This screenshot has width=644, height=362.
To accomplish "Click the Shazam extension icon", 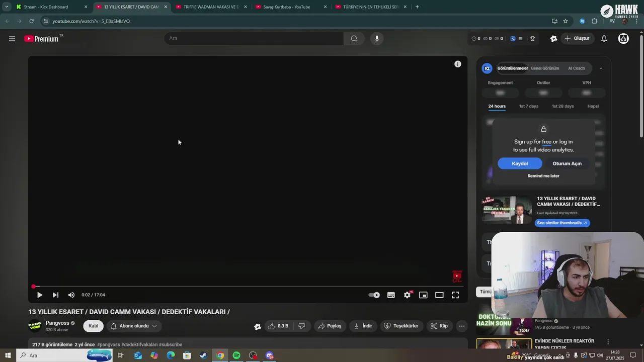I will pos(582,21).
